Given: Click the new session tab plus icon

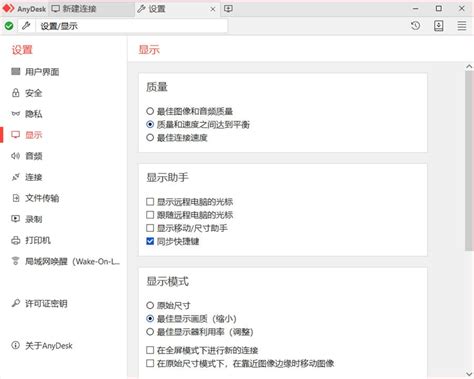Looking at the screenshot, I should point(228,9).
